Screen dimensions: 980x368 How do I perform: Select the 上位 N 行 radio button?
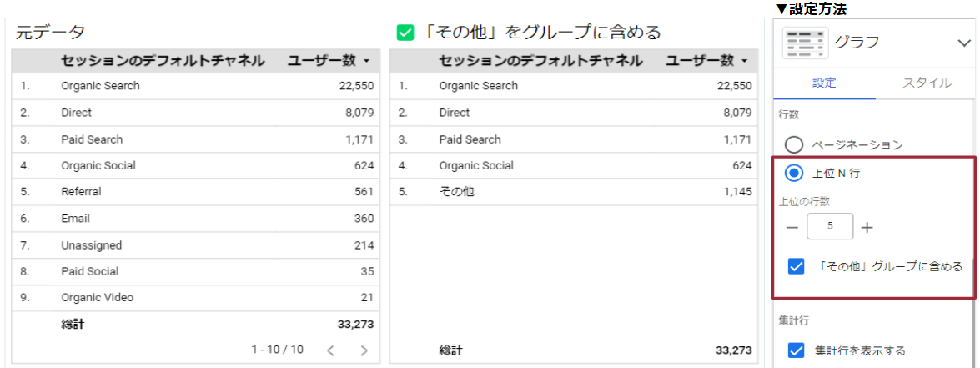(x=794, y=173)
